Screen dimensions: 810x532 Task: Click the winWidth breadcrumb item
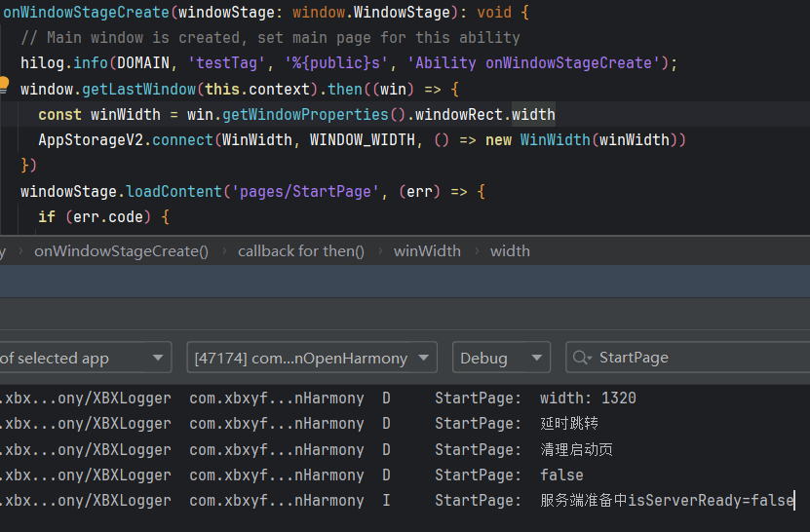pos(427,251)
